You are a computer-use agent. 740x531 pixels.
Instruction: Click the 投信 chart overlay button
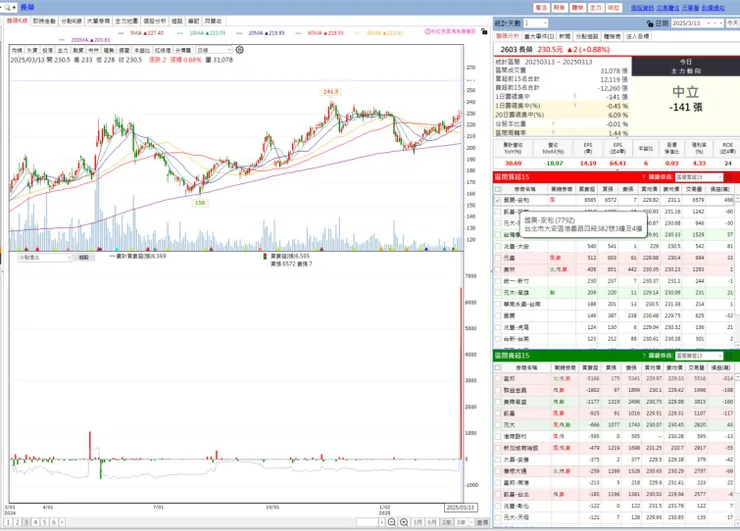click(48, 50)
